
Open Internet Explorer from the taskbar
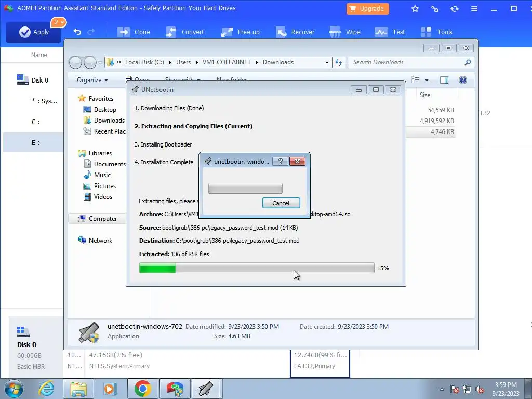(46, 389)
